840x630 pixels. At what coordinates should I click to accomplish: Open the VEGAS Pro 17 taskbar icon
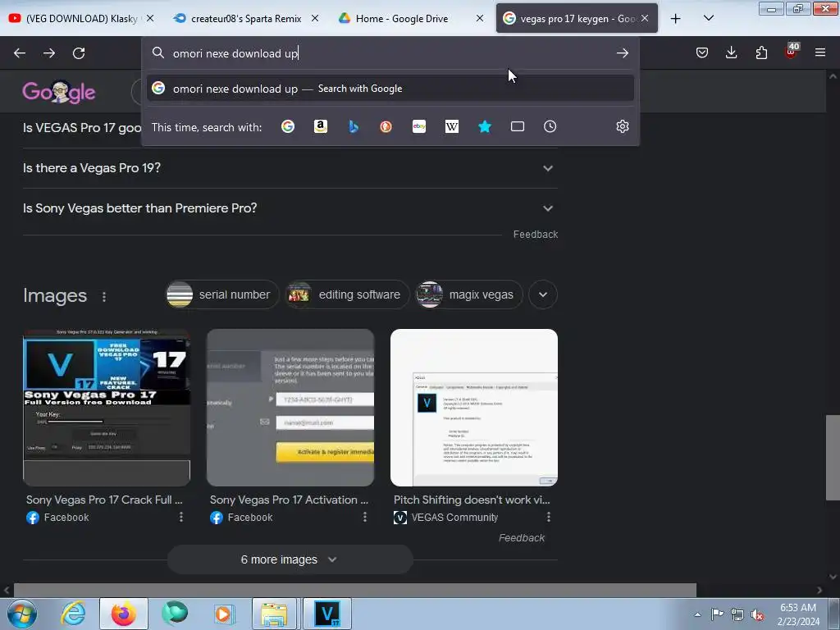pos(327,614)
